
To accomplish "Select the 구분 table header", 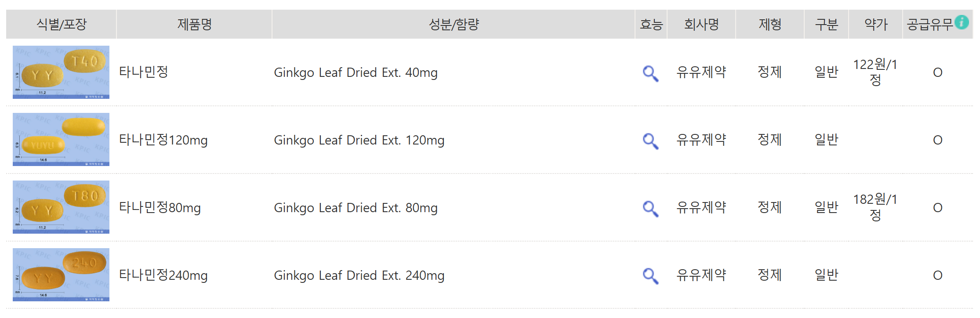I will coord(826,24).
